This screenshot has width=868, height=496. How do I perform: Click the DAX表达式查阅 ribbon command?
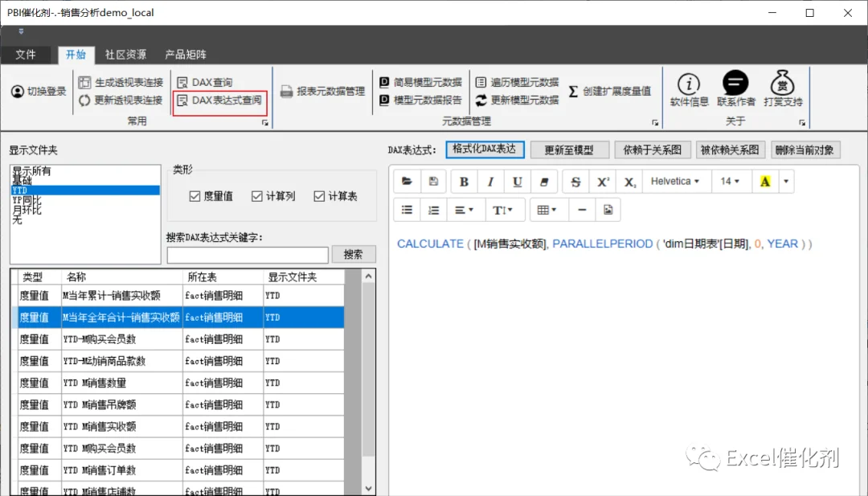(219, 100)
